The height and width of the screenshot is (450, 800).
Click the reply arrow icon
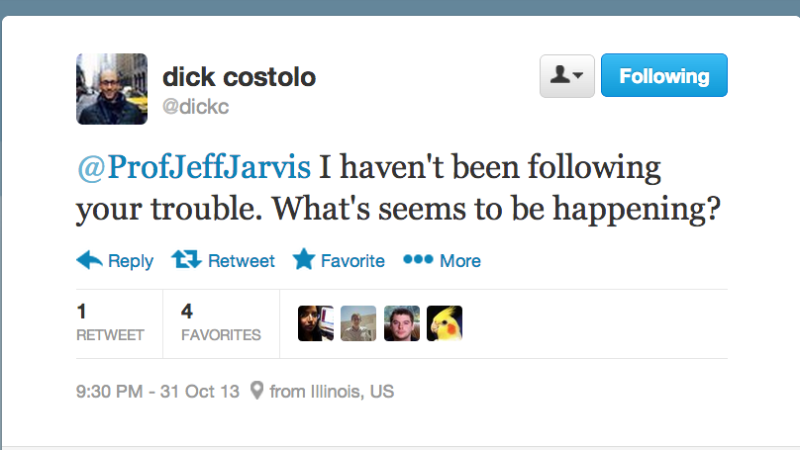[x=89, y=260]
